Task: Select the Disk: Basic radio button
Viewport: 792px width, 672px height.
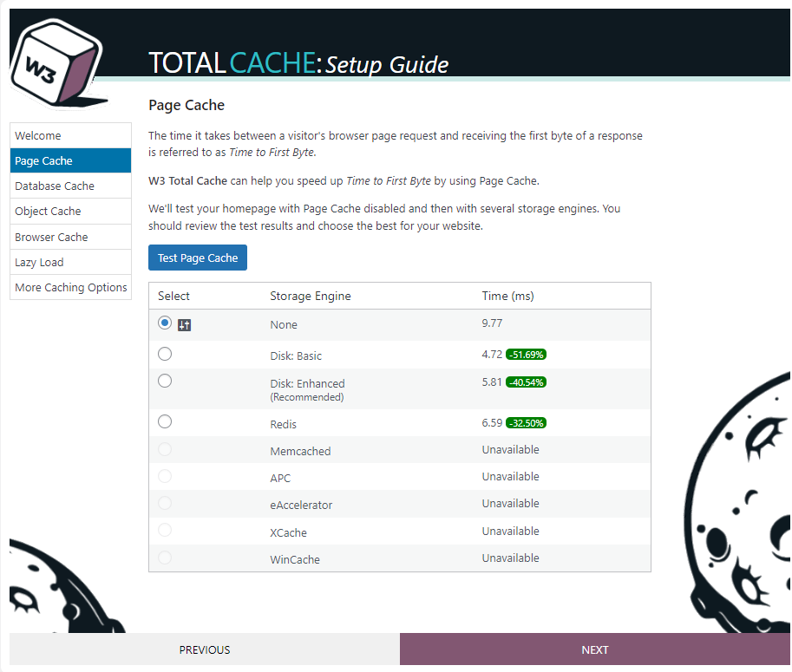Action: [x=165, y=354]
